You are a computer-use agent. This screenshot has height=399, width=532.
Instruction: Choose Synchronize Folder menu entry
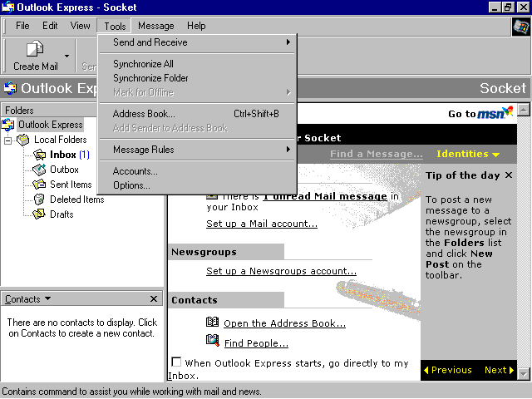coord(198,78)
